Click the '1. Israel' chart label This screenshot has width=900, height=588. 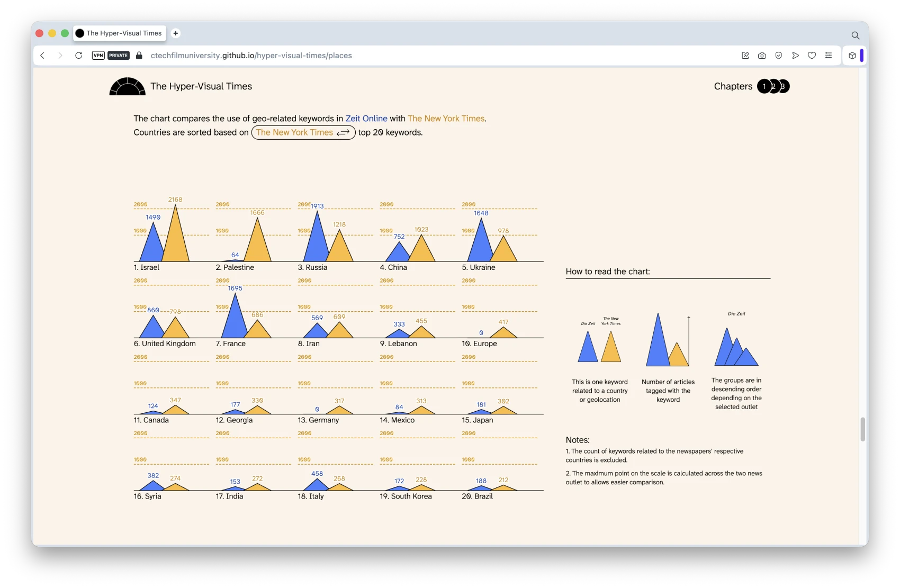(x=147, y=267)
